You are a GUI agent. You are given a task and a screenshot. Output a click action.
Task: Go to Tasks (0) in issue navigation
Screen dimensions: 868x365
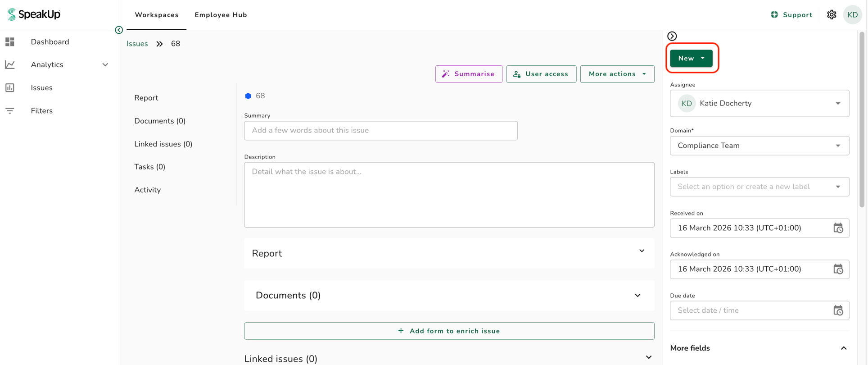[x=150, y=167]
